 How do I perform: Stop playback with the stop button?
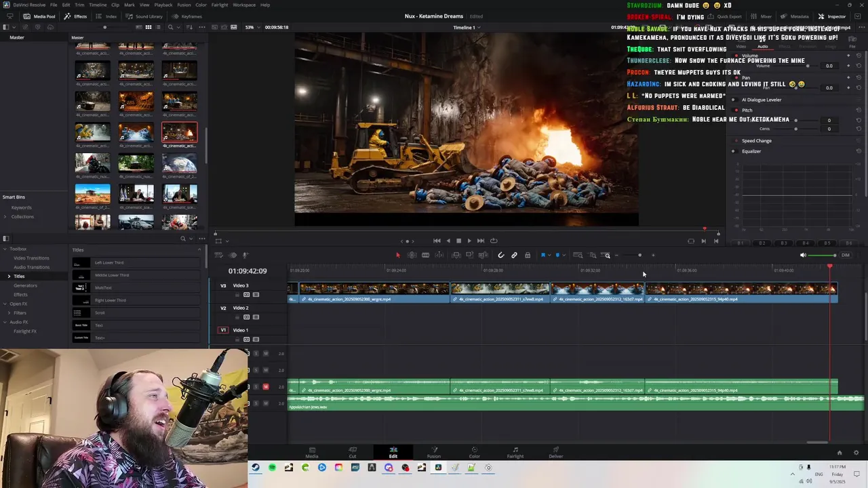click(458, 241)
